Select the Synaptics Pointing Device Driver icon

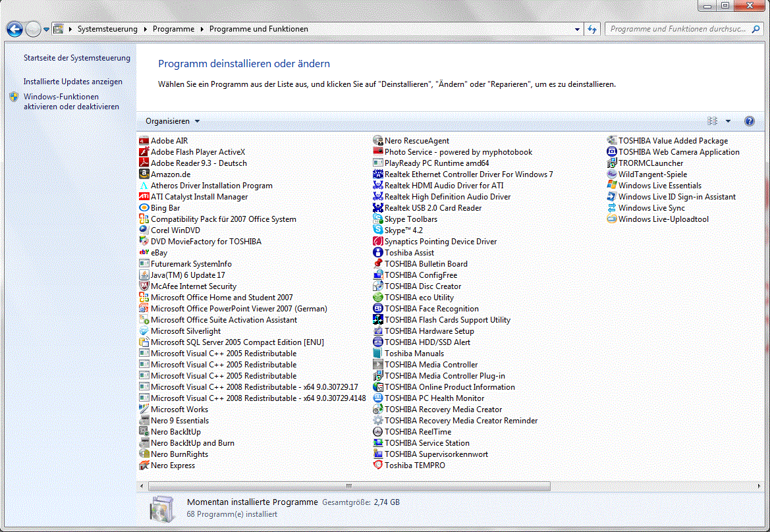pos(377,242)
